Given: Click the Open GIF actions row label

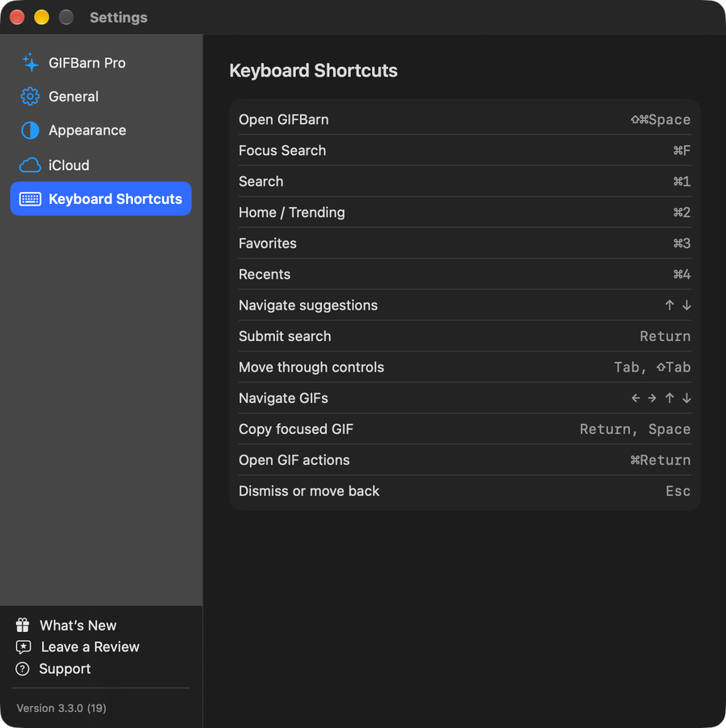Looking at the screenshot, I should [x=294, y=460].
